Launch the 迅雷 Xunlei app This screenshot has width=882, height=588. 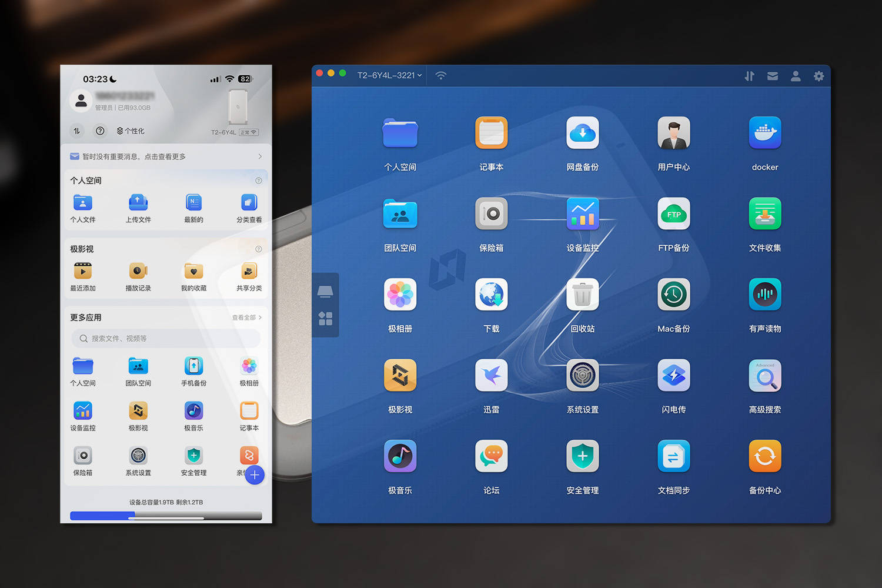coord(491,375)
